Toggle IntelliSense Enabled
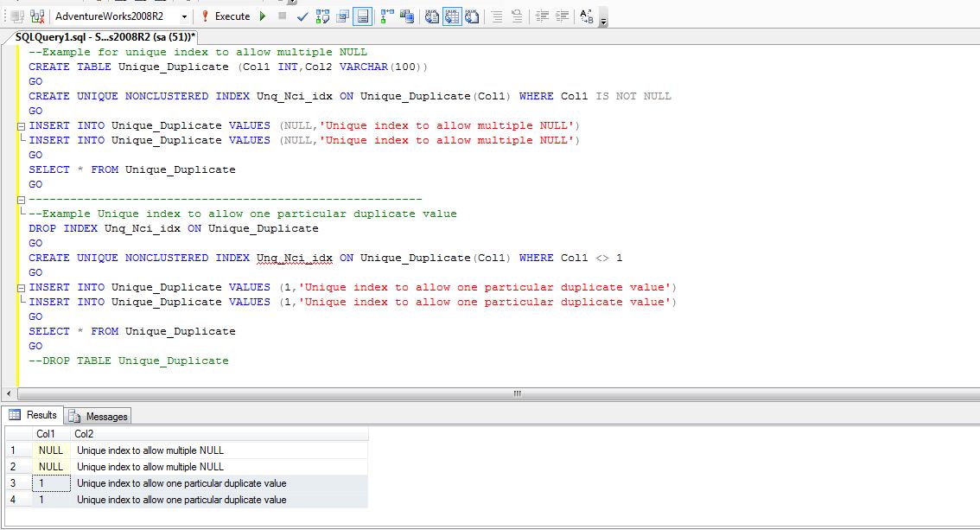This screenshot has height=530, width=980. click(358, 16)
